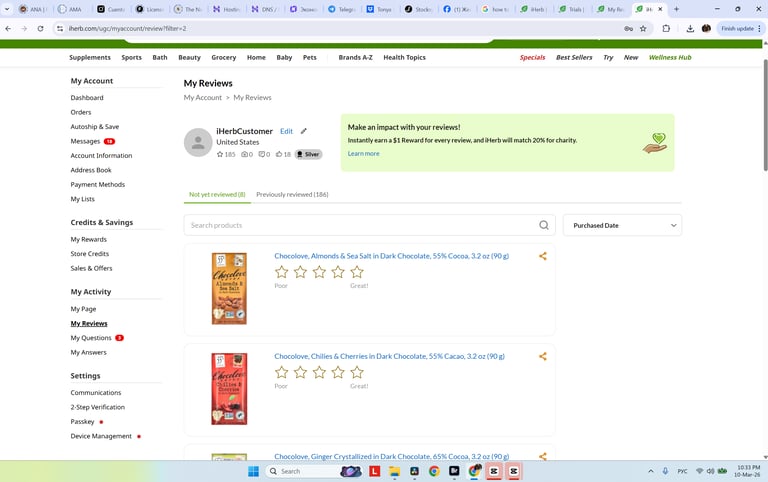This screenshot has width=768, height=482.
Task: Open the browser downloads icon
Action: [x=690, y=28]
